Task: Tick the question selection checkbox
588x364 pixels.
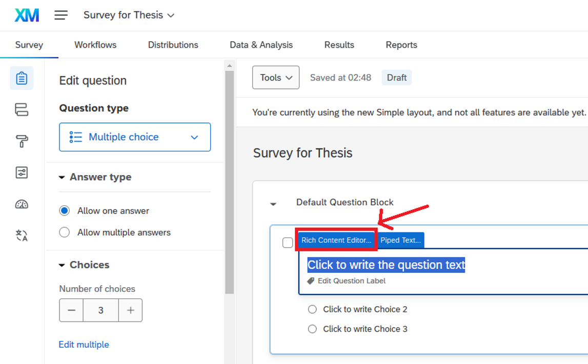Action: [x=288, y=242]
